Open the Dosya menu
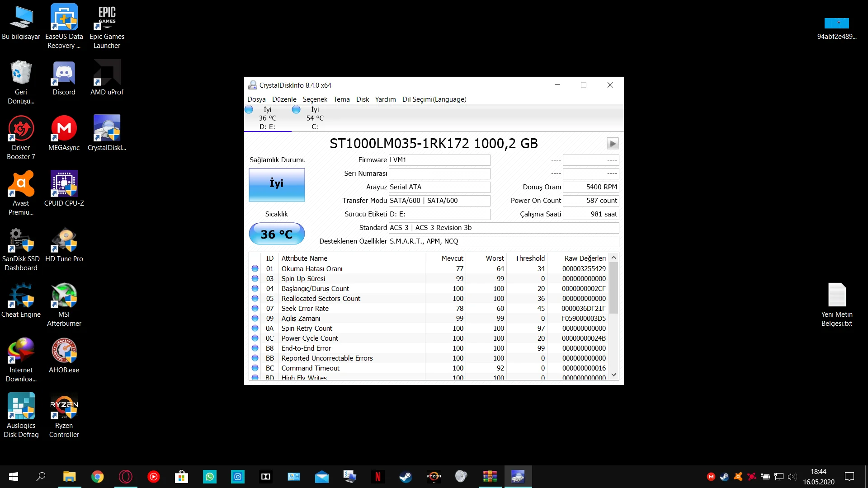Viewport: 868px width, 488px height. point(256,99)
